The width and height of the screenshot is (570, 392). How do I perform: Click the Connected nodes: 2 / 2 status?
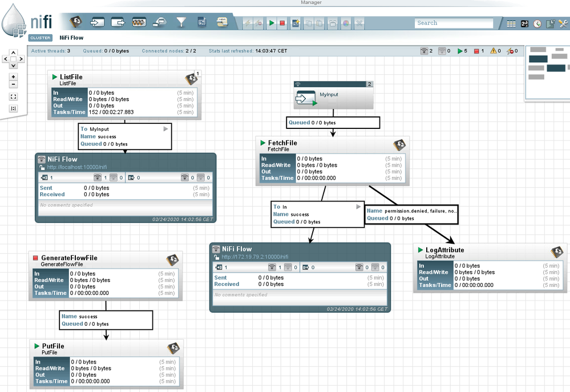click(x=169, y=51)
